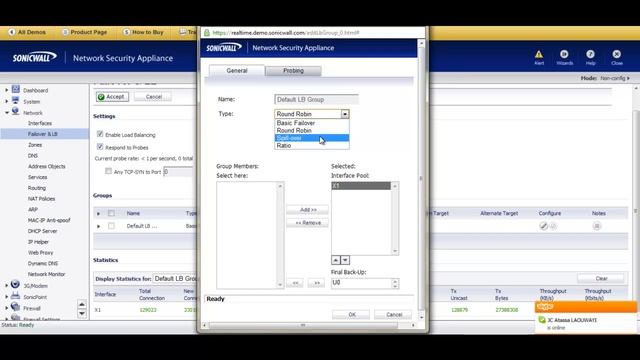Click the Alert icon in header
The height and width of the screenshot is (360, 640).
[x=539, y=54]
